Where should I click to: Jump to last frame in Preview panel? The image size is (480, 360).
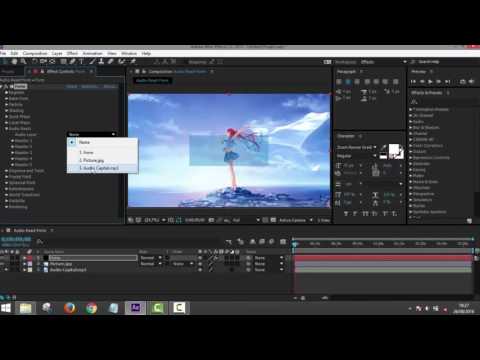point(448,81)
